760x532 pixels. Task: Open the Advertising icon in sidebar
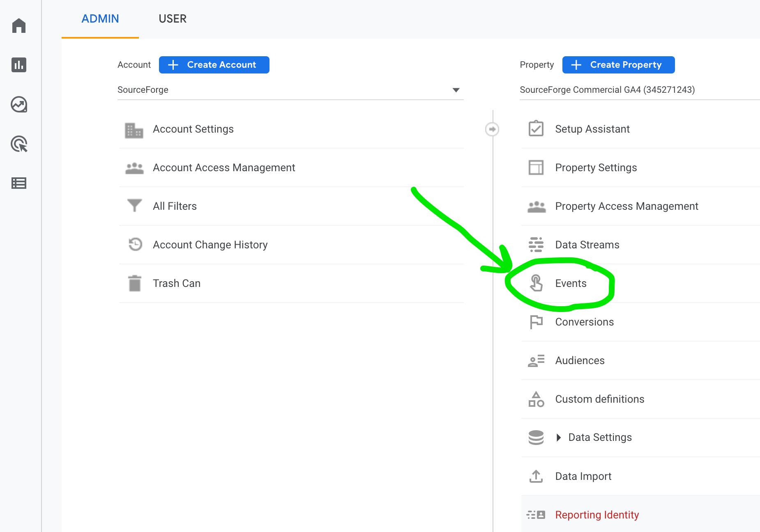19,144
